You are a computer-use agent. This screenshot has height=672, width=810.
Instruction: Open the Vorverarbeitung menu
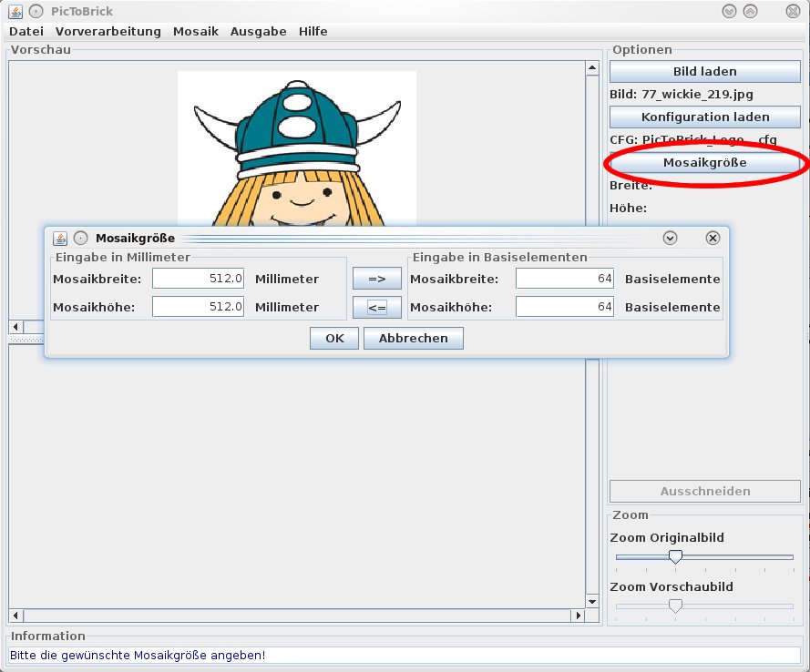pos(108,32)
